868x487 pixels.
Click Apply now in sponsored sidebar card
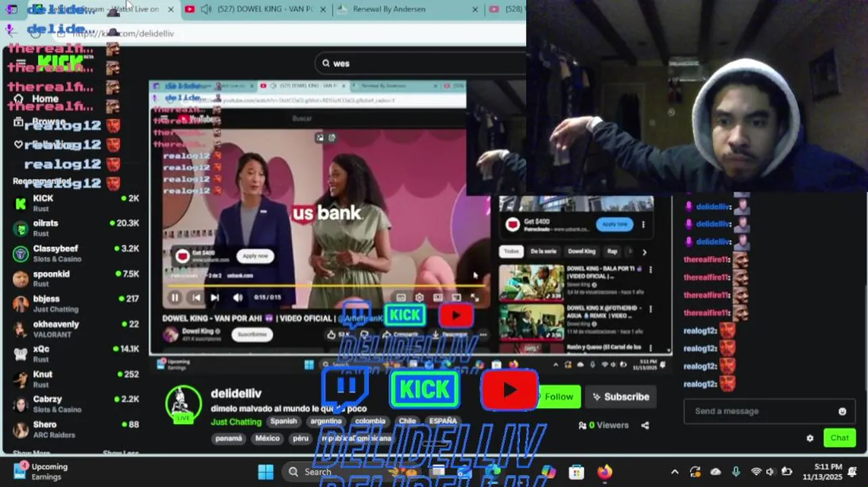point(614,225)
